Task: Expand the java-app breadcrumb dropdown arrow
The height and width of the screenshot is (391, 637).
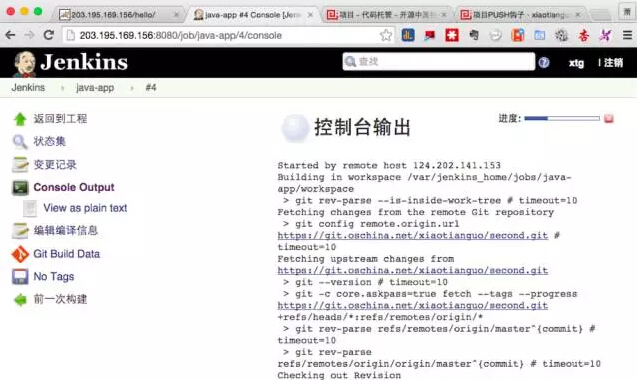Action: [132, 88]
